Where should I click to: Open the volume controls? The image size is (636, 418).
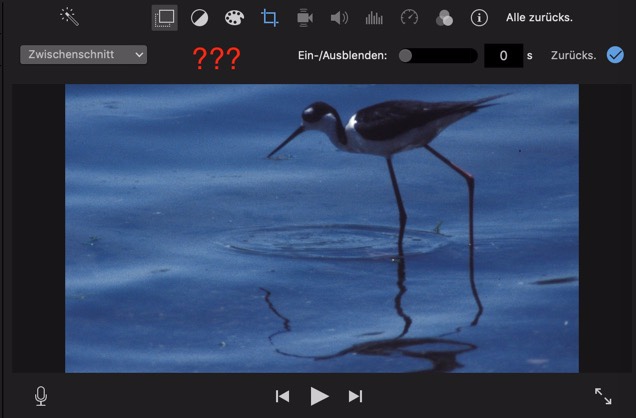tap(339, 18)
